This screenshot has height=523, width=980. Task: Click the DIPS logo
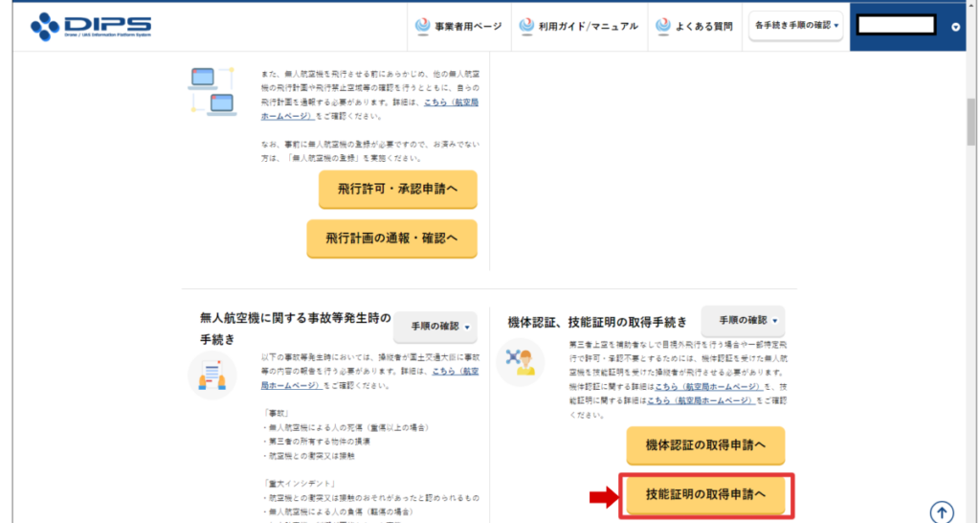pos(91,26)
